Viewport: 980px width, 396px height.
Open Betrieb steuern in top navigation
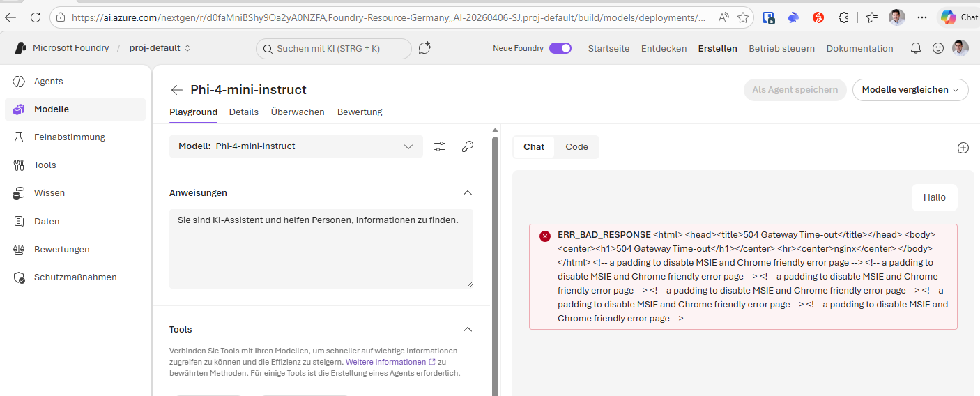781,48
